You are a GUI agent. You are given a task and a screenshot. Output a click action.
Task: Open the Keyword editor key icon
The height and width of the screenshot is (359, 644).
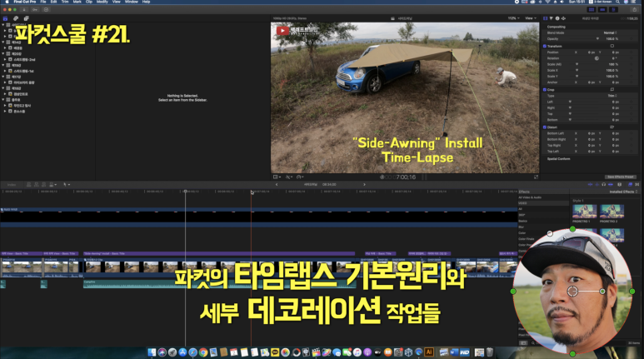tap(35, 9)
